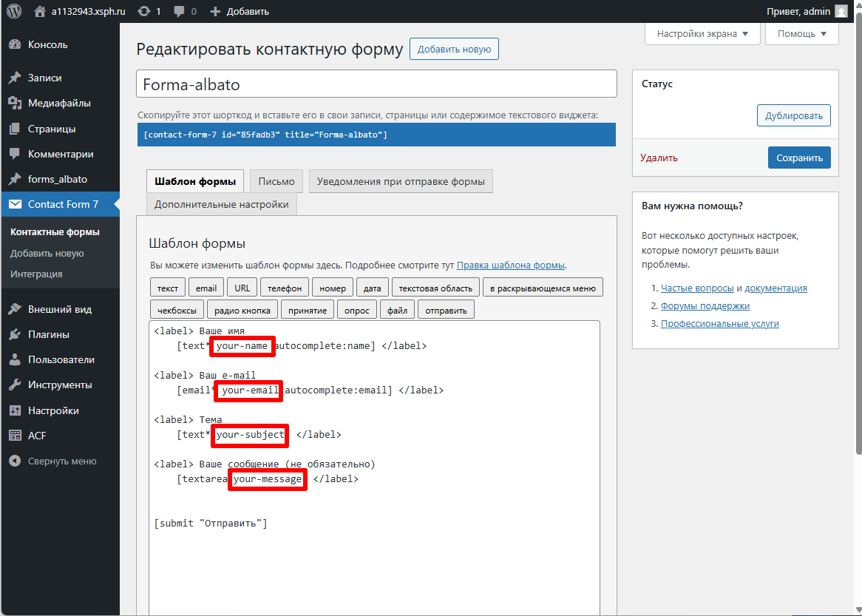The image size is (862, 616).
Task: Open Консоль dashboard from sidebar
Action: pyautogui.click(x=47, y=44)
